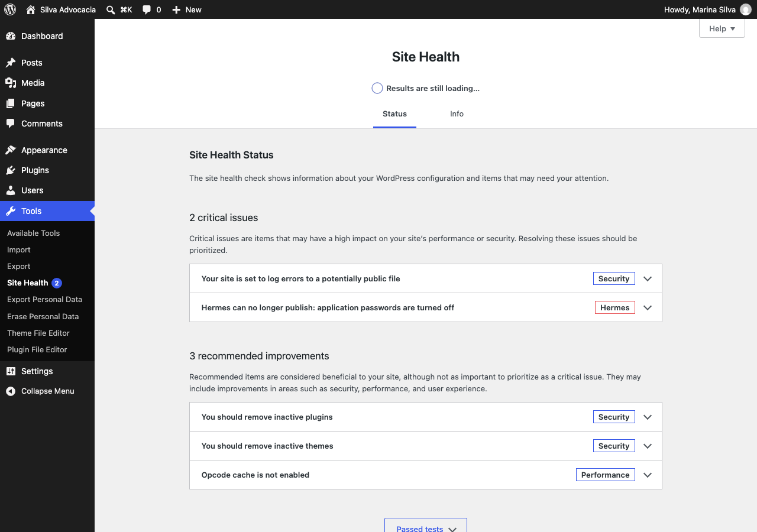Expand the log errors public file issue
757x532 pixels.
click(x=426, y=278)
